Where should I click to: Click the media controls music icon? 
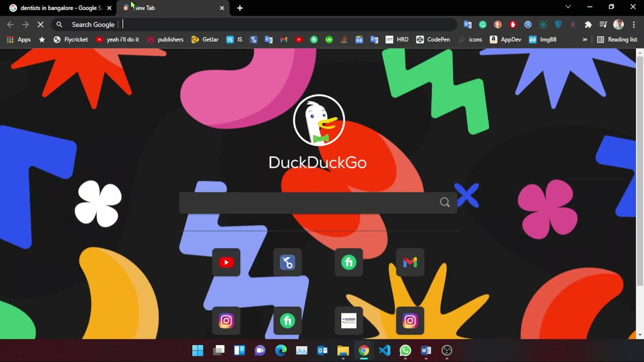603,24
